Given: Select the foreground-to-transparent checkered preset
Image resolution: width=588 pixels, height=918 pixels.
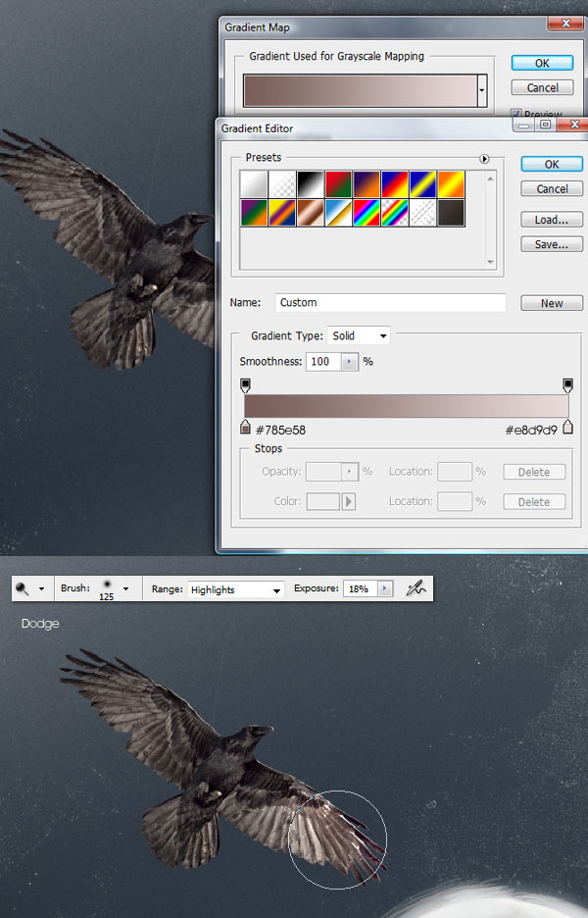Looking at the screenshot, I should point(282,183).
